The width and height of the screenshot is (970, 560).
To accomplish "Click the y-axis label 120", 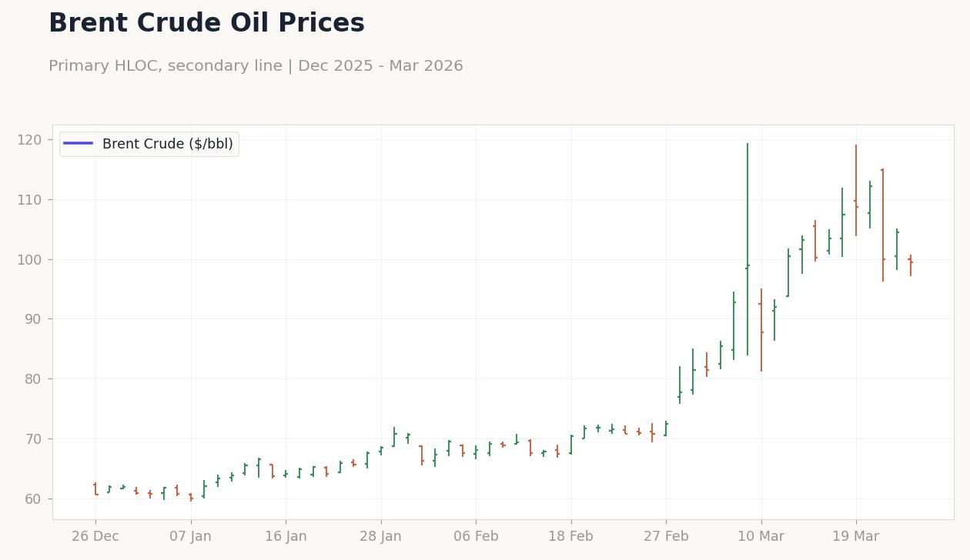I will pyautogui.click(x=29, y=140).
